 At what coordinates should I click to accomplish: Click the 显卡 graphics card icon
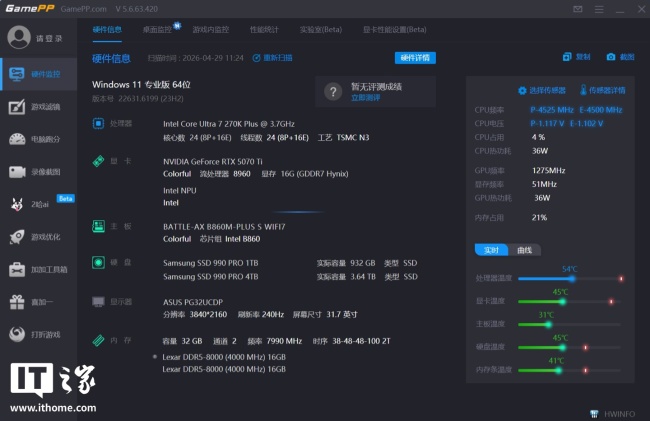(98, 161)
